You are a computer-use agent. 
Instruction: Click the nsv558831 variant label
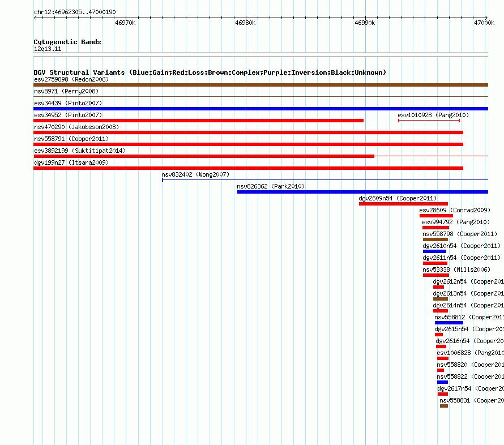coord(472,400)
